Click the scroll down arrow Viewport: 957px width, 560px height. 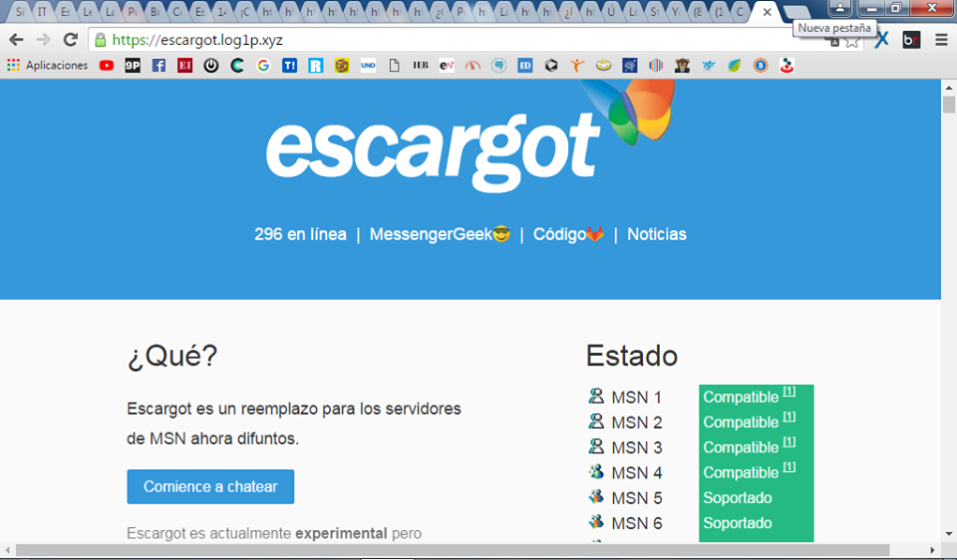coord(948,534)
